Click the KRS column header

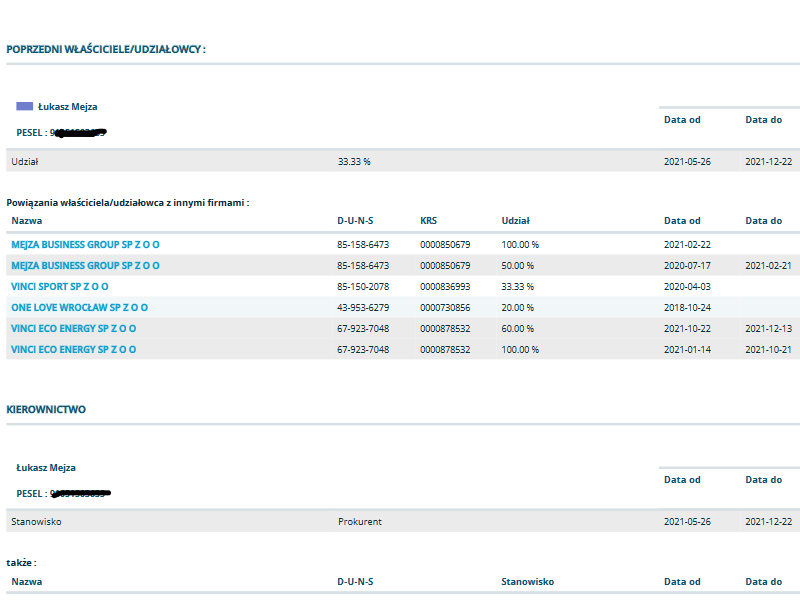tap(429, 221)
